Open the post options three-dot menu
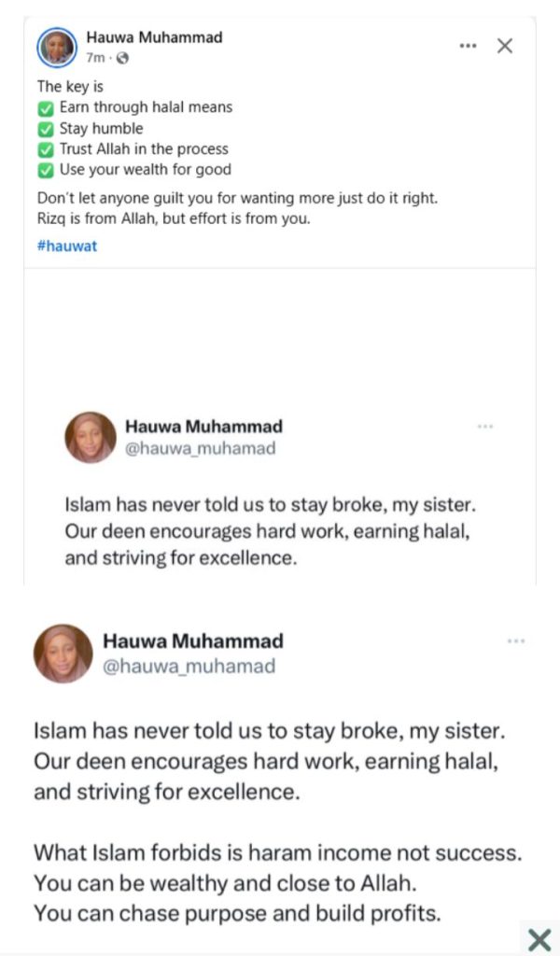560x956 pixels. [468, 46]
